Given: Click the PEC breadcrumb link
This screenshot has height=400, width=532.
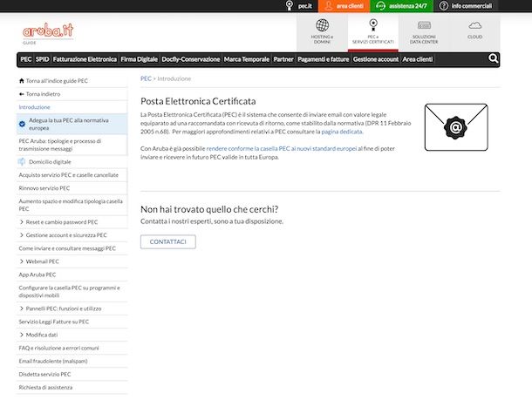Looking at the screenshot, I should [x=146, y=78].
